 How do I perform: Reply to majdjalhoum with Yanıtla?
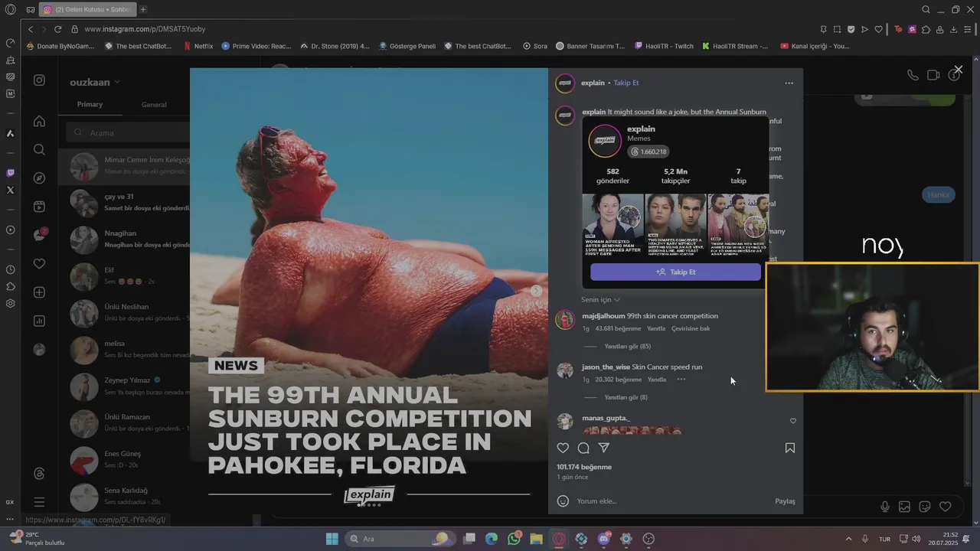click(656, 328)
